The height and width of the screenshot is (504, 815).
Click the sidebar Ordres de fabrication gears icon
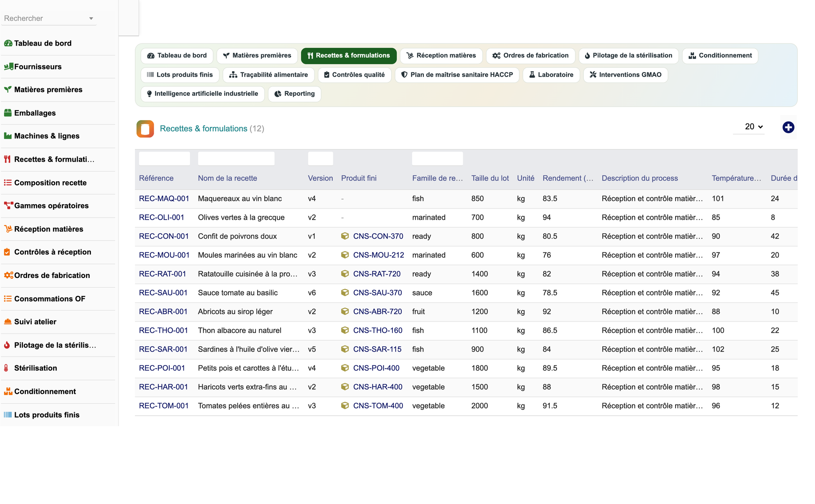click(8, 275)
